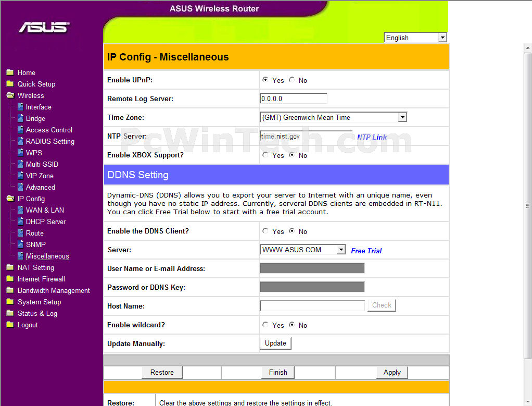Open the Miscellaneous page link
Screen dimensions: 532x406
(47, 256)
